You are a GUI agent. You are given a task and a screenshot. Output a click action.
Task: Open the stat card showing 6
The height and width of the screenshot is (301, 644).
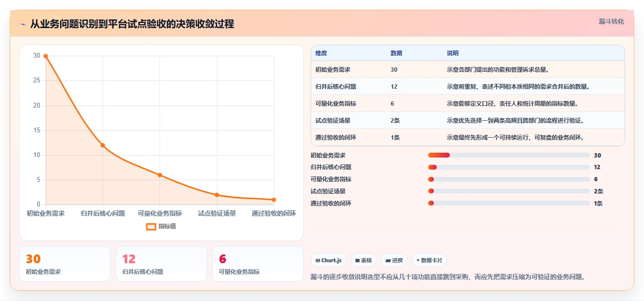[258, 264]
